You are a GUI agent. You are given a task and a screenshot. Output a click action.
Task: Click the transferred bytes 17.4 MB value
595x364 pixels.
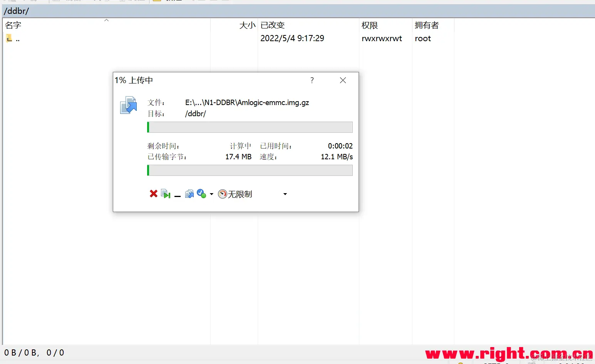[x=238, y=157]
